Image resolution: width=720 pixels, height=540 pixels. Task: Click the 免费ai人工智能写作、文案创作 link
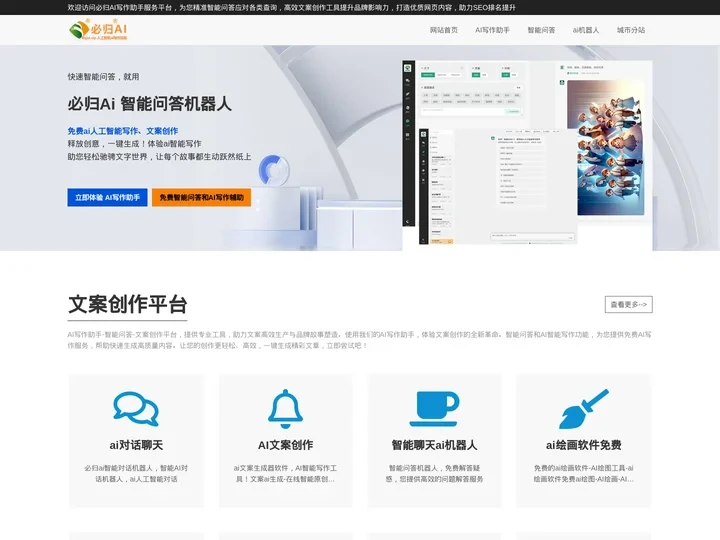point(123,131)
